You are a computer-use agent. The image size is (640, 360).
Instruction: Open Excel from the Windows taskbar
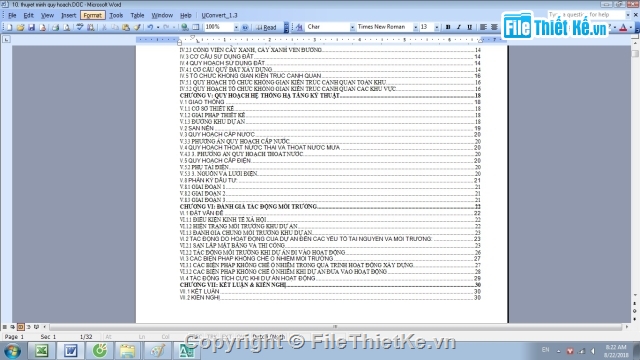[41, 351]
